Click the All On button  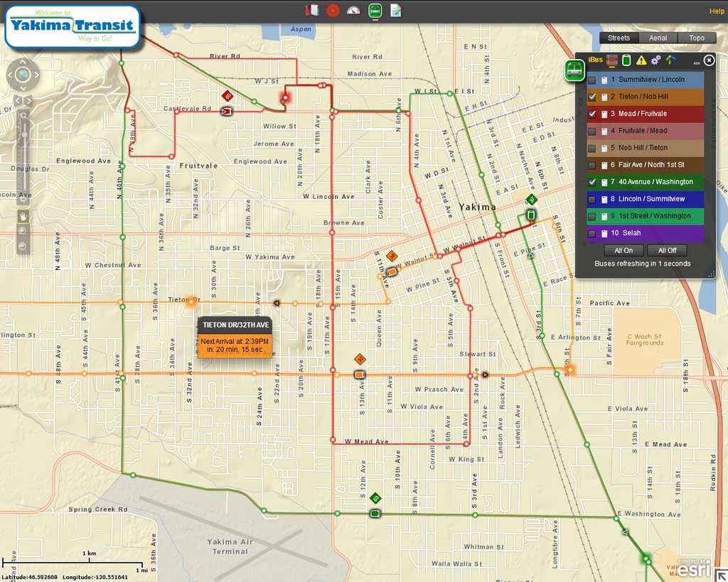pyautogui.click(x=623, y=251)
